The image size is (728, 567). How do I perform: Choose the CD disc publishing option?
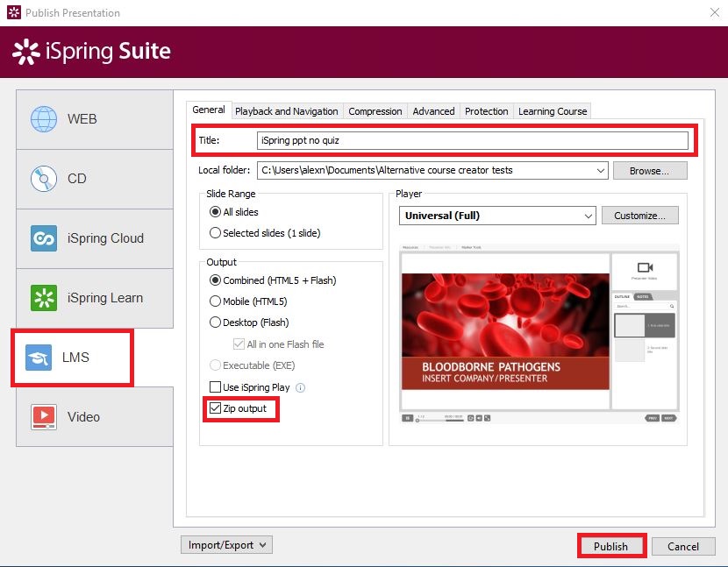[95, 179]
